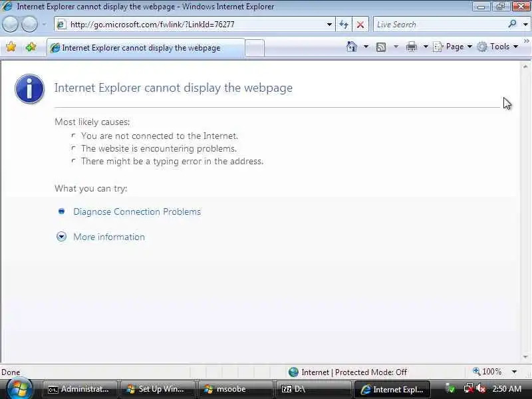Click the 'What you can try:' text
The image size is (532, 399).
[x=91, y=188]
